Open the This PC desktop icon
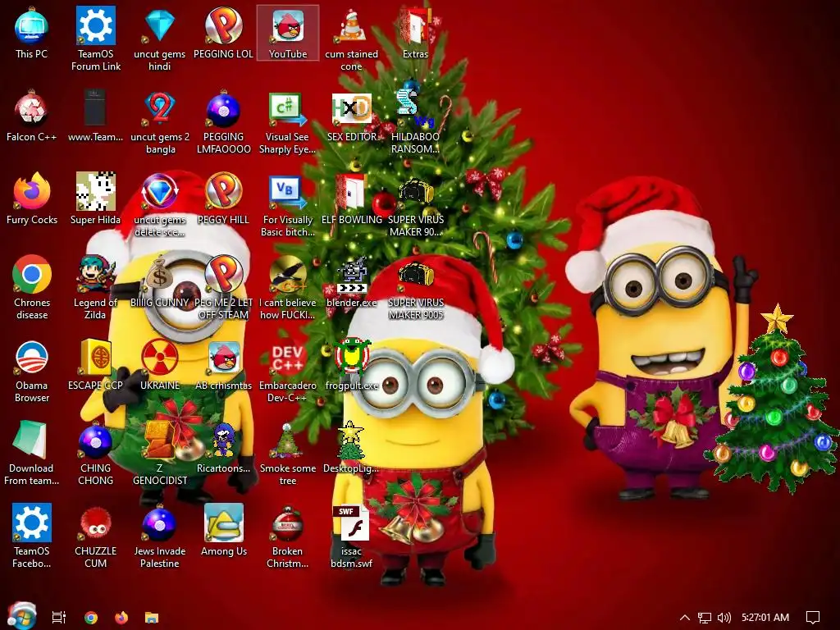840x630 pixels. [x=32, y=32]
